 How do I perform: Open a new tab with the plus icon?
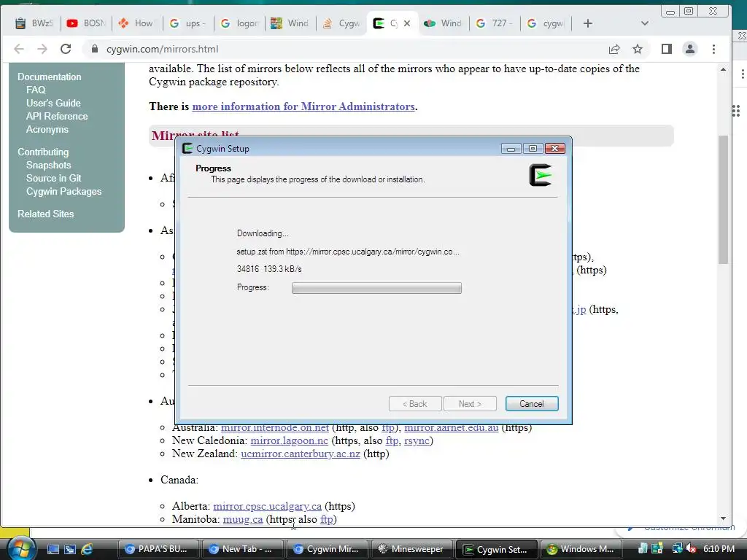click(588, 23)
